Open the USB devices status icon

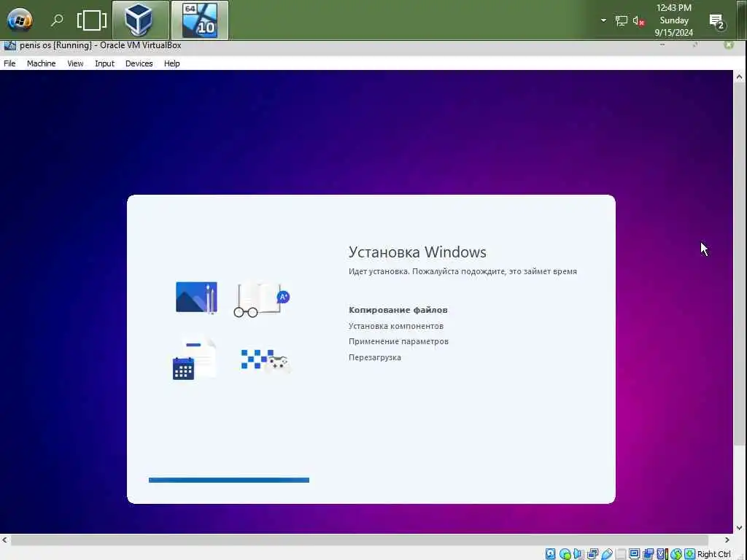(606, 554)
